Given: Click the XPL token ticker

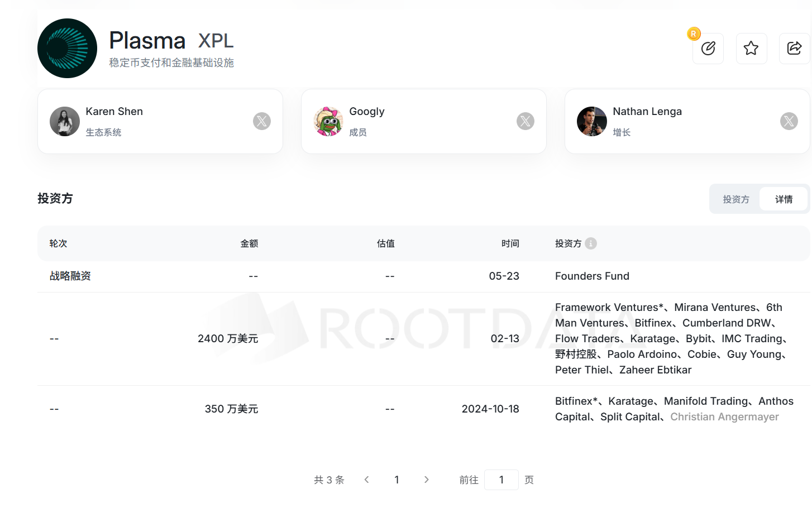Looking at the screenshot, I should click(x=216, y=41).
